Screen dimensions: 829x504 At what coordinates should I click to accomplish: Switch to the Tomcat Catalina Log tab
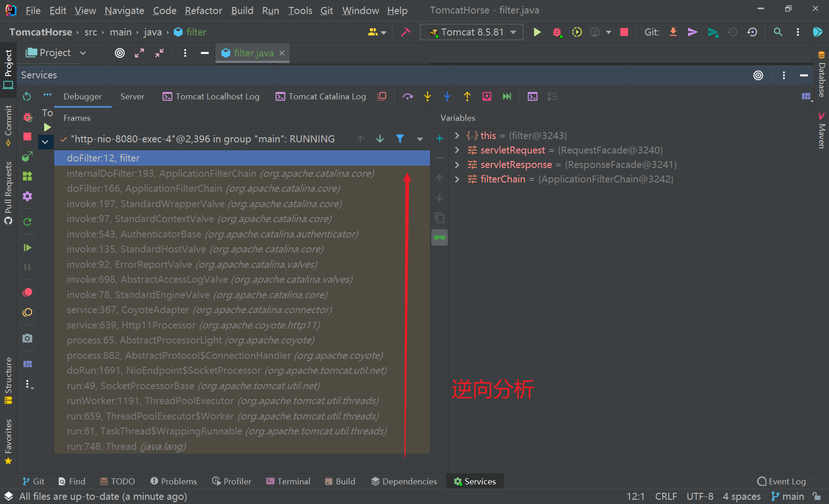[x=320, y=96]
